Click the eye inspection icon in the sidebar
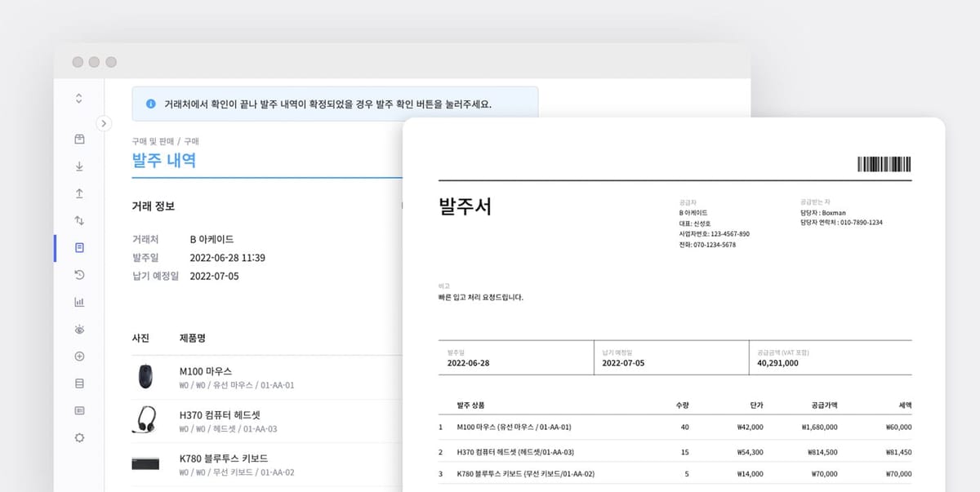 tap(78, 330)
